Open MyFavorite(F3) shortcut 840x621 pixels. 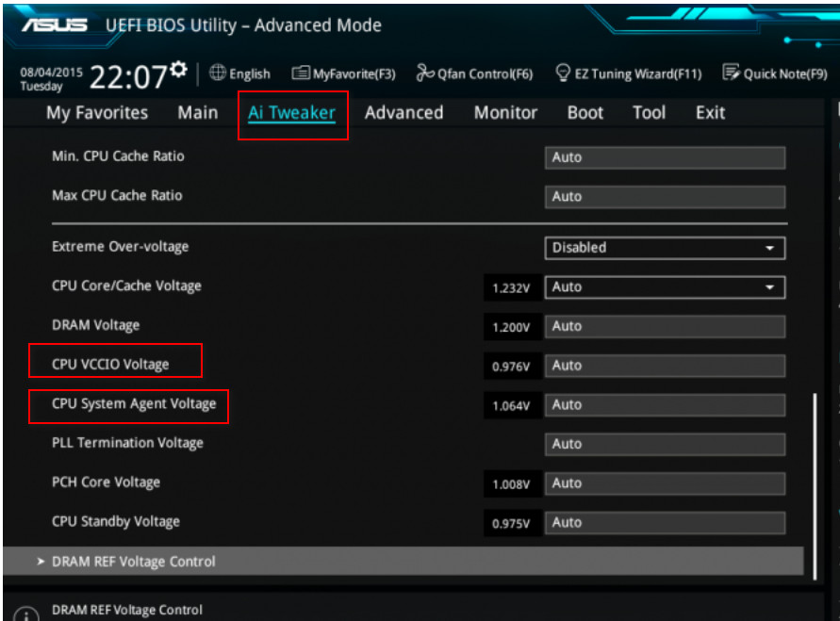coord(354,74)
